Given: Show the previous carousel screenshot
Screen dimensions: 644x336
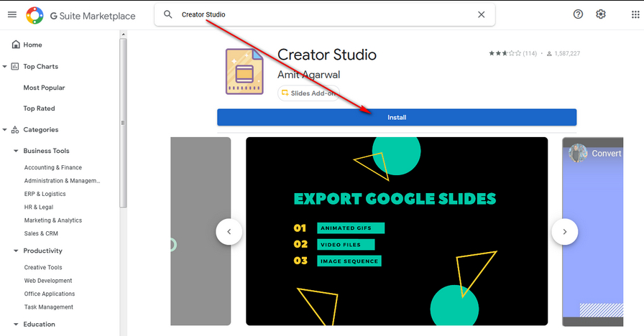Looking at the screenshot, I should point(229,232).
